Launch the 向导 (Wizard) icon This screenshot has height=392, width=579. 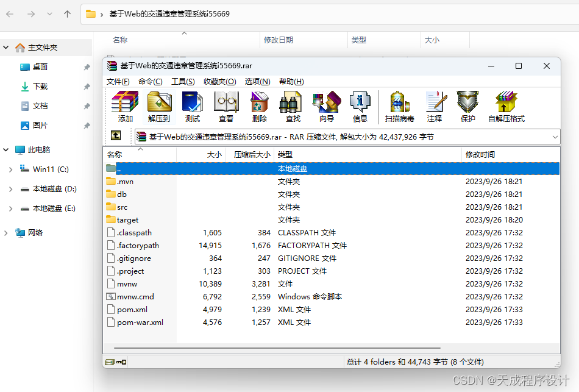click(x=326, y=102)
